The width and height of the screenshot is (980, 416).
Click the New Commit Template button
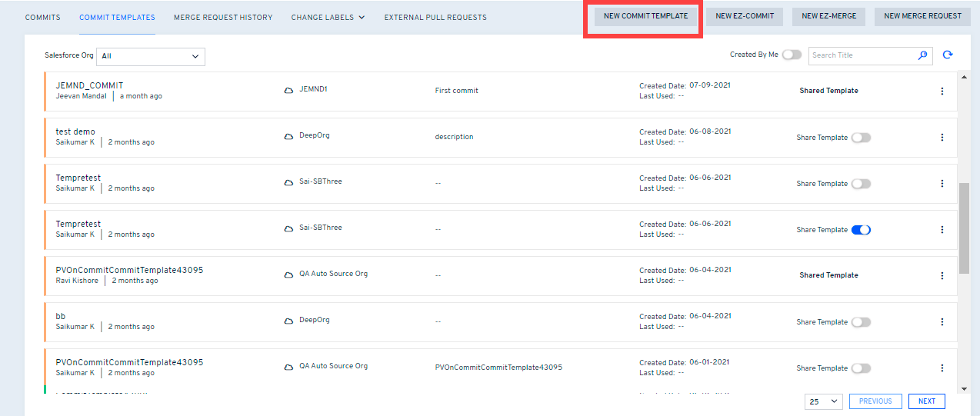point(645,16)
